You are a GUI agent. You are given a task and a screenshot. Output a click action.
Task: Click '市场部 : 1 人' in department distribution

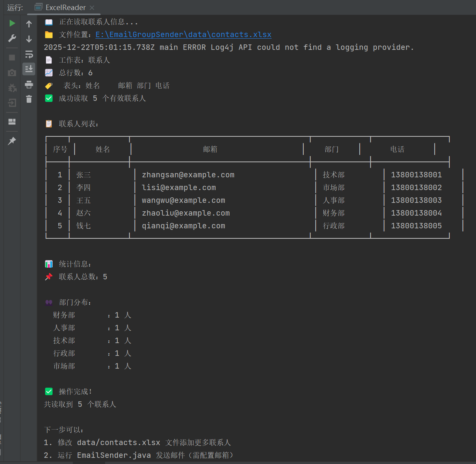[x=92, y=366]
